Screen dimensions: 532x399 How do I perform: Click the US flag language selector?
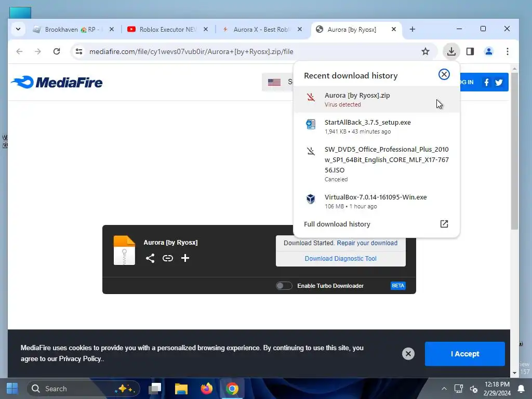click(x=274, y=82)
